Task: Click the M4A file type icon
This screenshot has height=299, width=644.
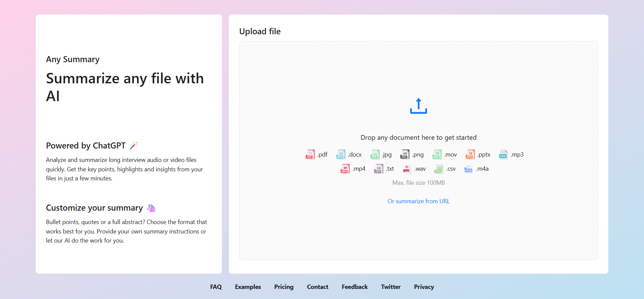Action: (x=469, y=169)
